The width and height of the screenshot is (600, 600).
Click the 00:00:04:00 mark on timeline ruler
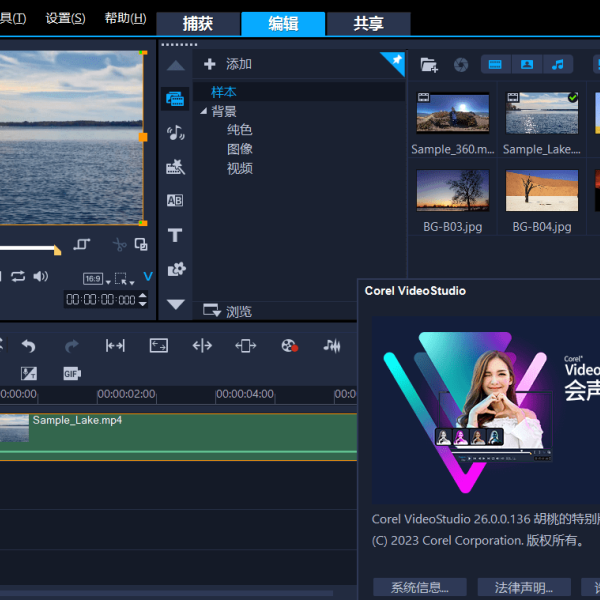[x=245, y=394]
